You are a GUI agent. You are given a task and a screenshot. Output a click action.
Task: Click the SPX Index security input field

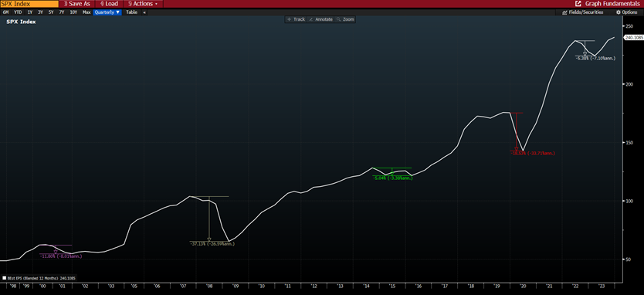[x=29, y=4]
